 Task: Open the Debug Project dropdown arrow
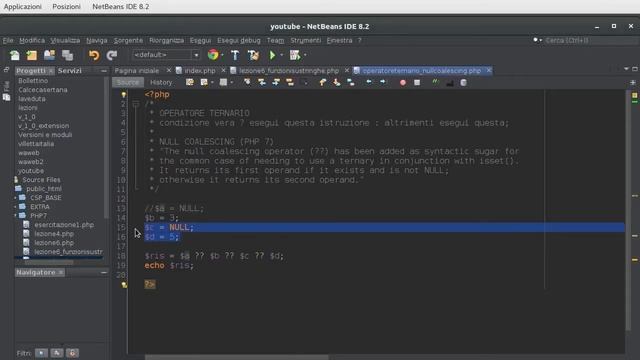coord(305,55)
